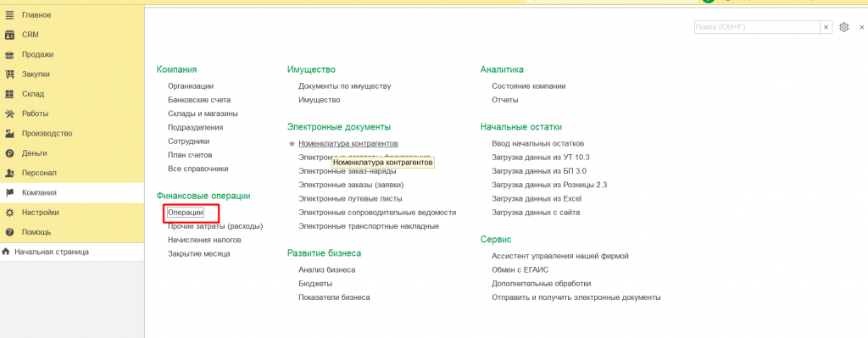Click the Деньги ruble icon
Screen dimensions: 868x338
8,153
